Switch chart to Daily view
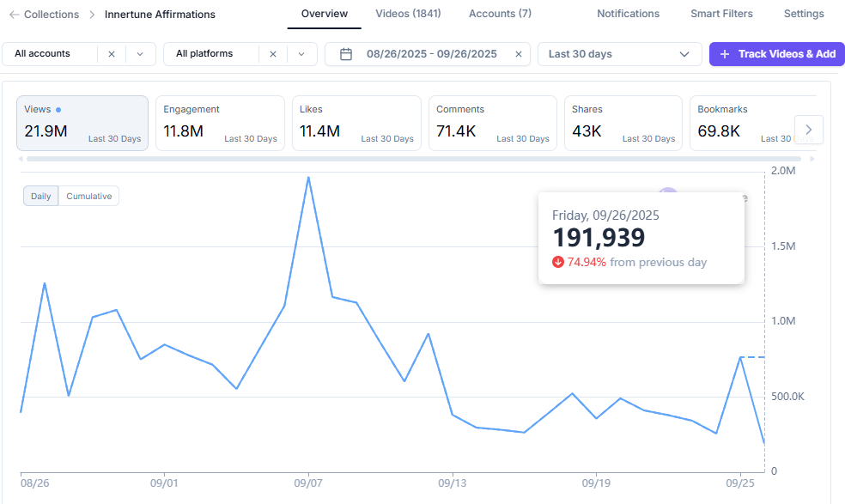The image size is (845, 504). 40,196
